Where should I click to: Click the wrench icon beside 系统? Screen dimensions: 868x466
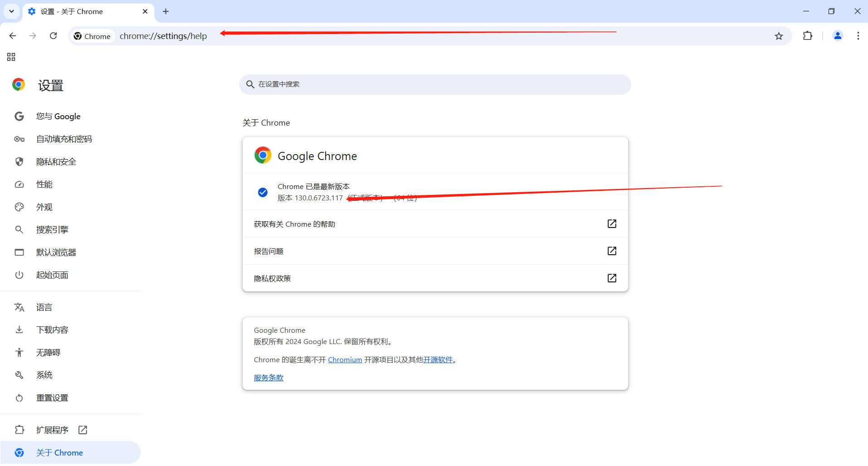pyautogui.click(x=19, y=375)
